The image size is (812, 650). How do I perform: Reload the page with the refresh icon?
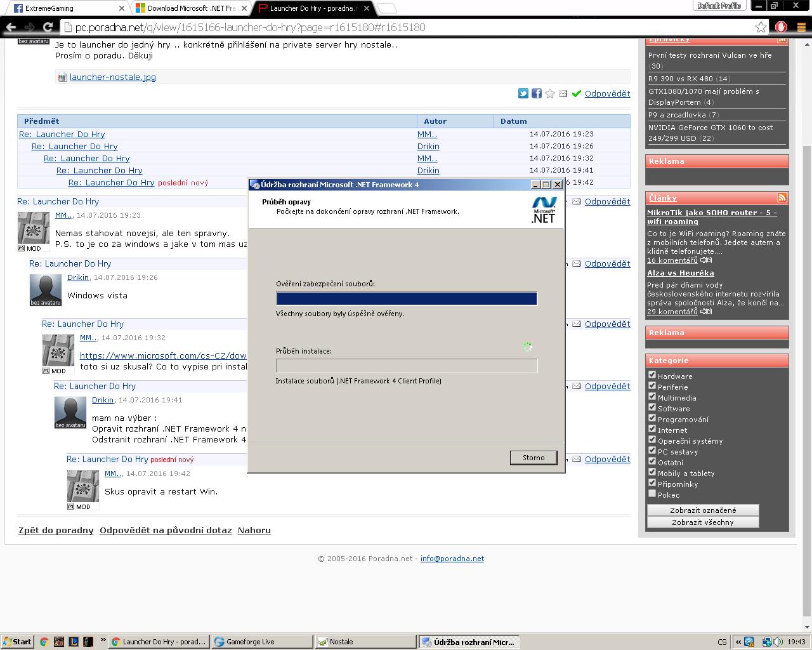[47, 27]
